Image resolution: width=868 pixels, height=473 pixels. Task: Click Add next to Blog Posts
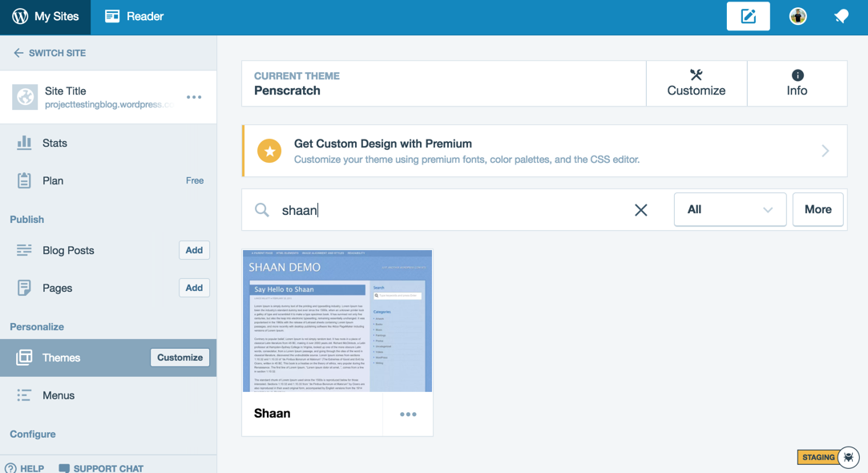click(194, 250)
